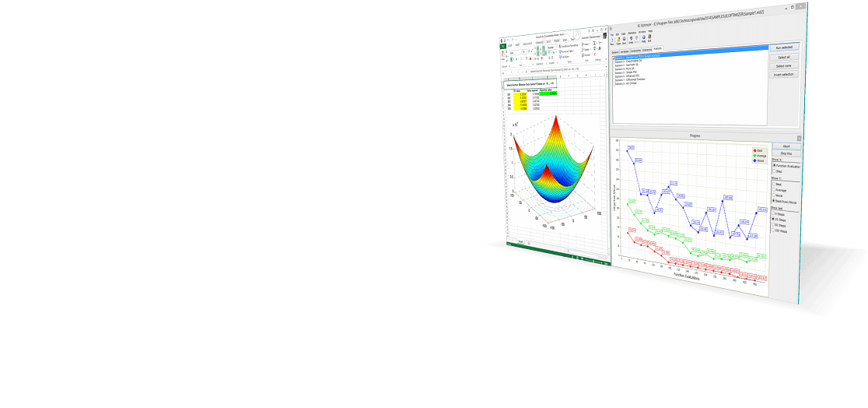The image size is (868, 408).
Task: Select the Step radio button under Show X
Action: pos(774,171)
